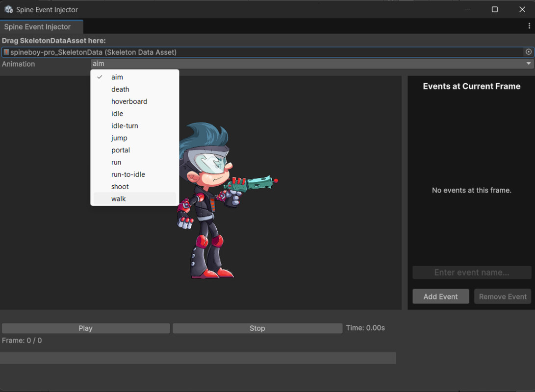The height and width of the screenshot is (392, 535).
Task: Click the Remove Event button
Action: point(503,296)
